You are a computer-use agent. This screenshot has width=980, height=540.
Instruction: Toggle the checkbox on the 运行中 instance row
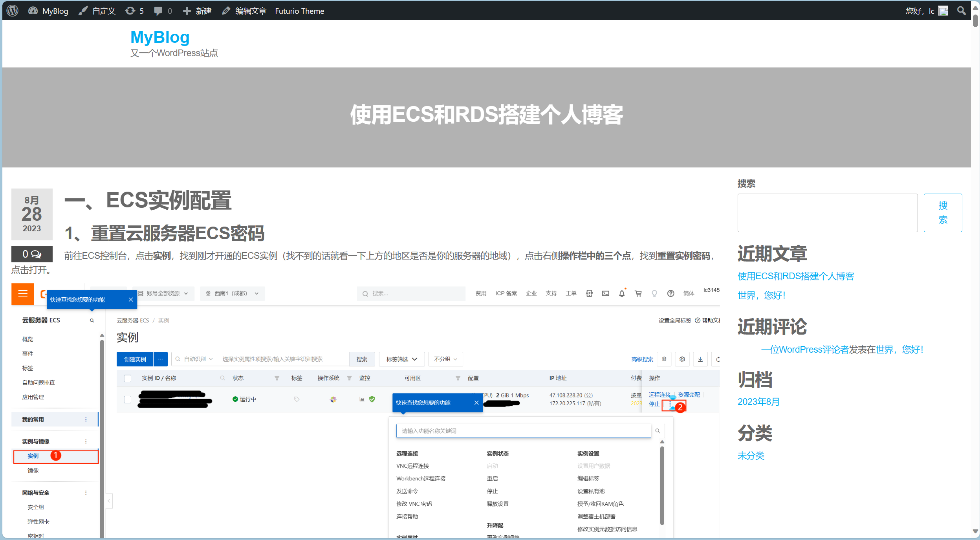[x=127, y=399]
